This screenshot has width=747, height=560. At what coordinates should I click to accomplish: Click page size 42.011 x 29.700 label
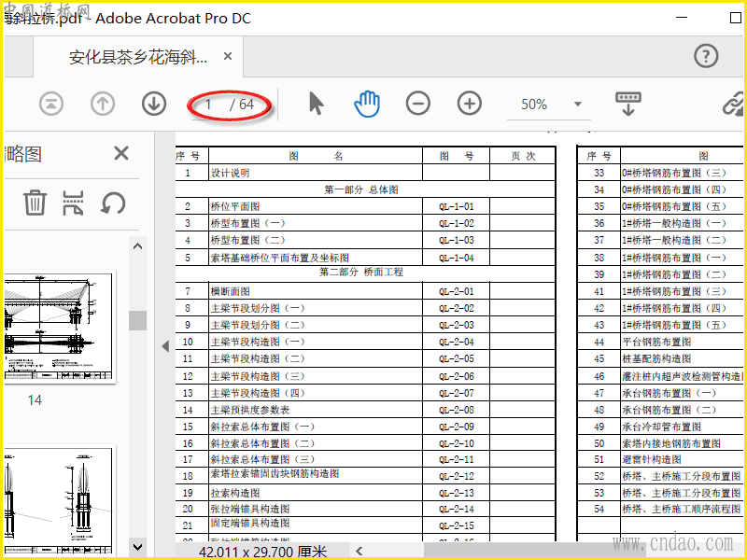point(262,552)
